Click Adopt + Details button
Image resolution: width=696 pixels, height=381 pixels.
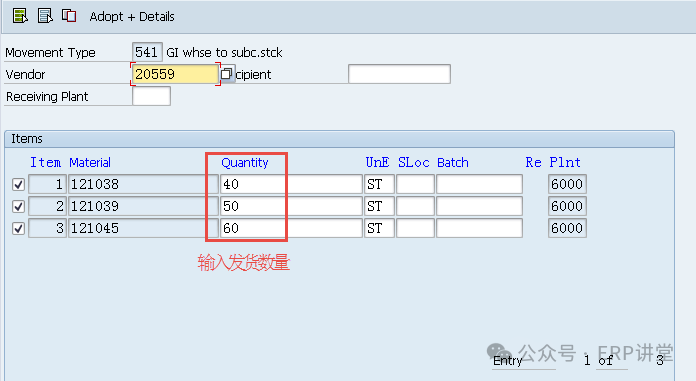point(132,17)
